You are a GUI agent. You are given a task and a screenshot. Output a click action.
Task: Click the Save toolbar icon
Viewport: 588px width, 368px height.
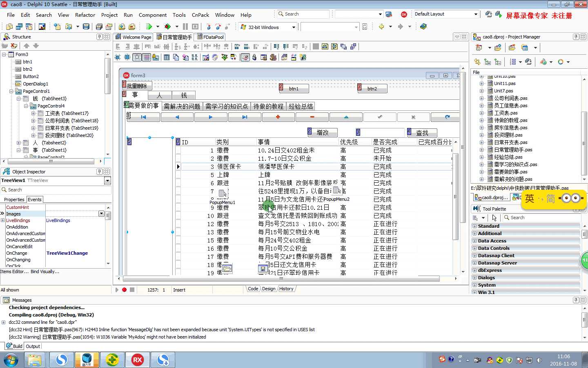point(86,27)
